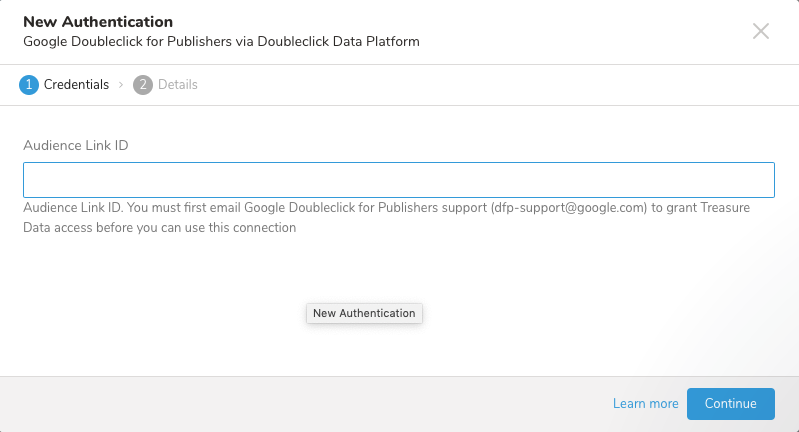Viewport: 799px width, 432px height.
Task: Click the step 2 number circle
Action: tap(143, 85)
